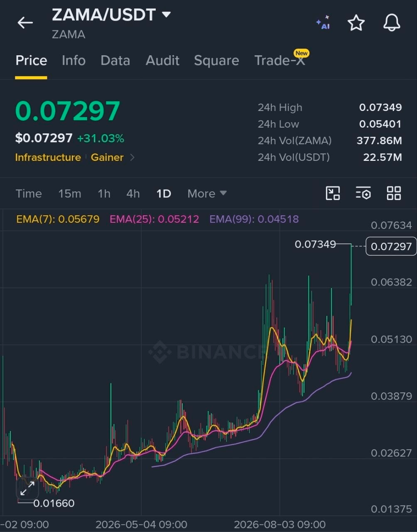This screenshot has width=417, height=532.
Task: Click the EMA(7): 0.05679 indicator label
Action: (x=58, y=219)
